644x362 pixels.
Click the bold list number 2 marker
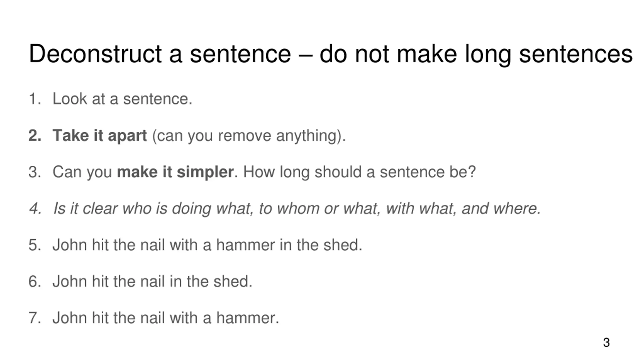pyautogui.click(x=35, y=135)
